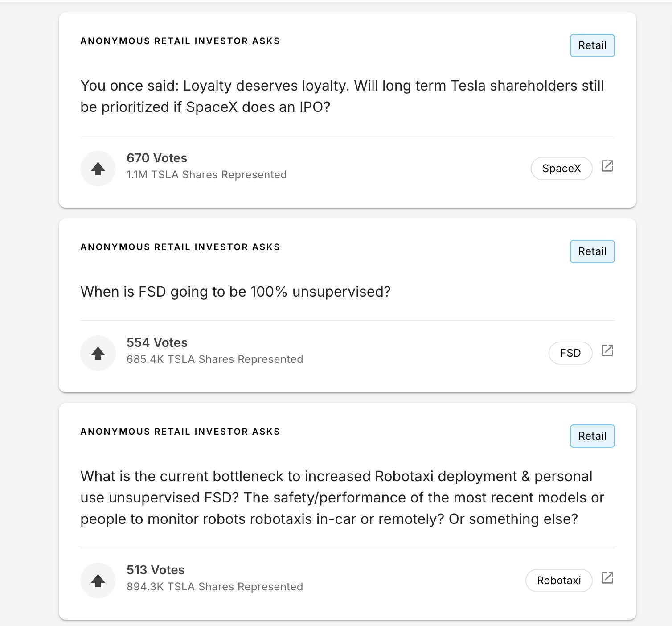Upvote the FSD 100% unsupervised question

tap(98, 353)
